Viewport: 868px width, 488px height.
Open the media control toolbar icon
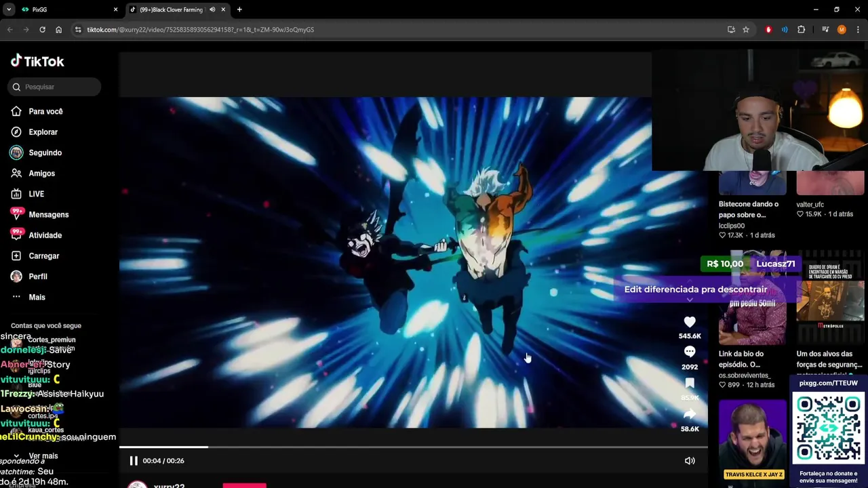coord(825,30)
